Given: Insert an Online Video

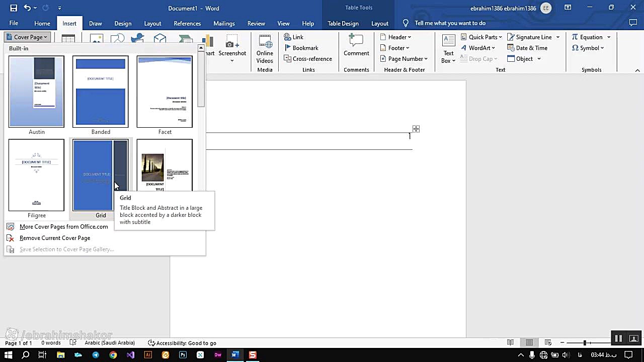Looking at the screenshot, I should (265, 49).
